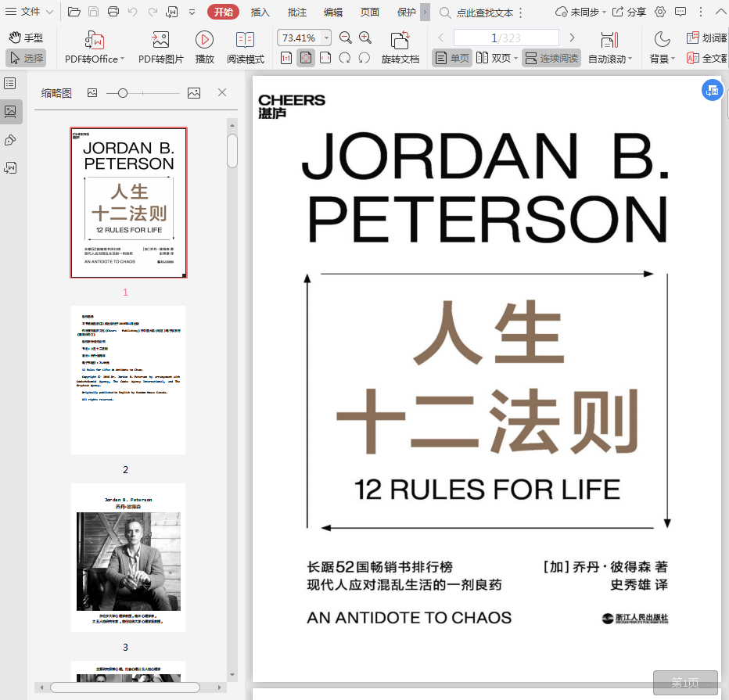Toggle 双页 double page view
The image size is (729, 700).
click(x=494, y=58)
